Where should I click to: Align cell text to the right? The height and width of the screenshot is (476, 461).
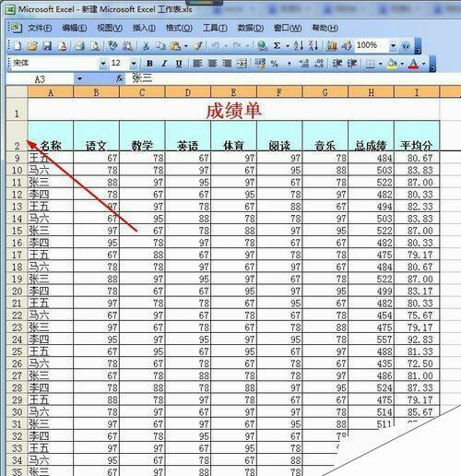tap(227, 64)
